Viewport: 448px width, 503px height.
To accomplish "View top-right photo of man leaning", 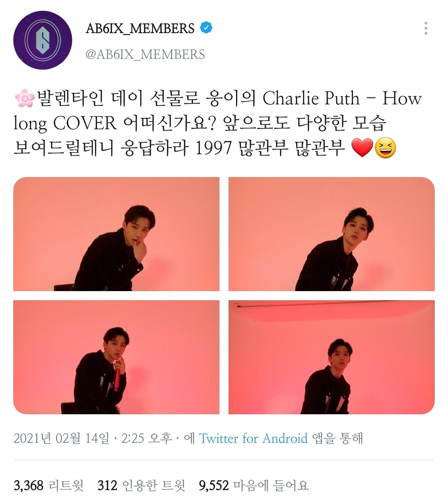I will (x=331, y=234).
